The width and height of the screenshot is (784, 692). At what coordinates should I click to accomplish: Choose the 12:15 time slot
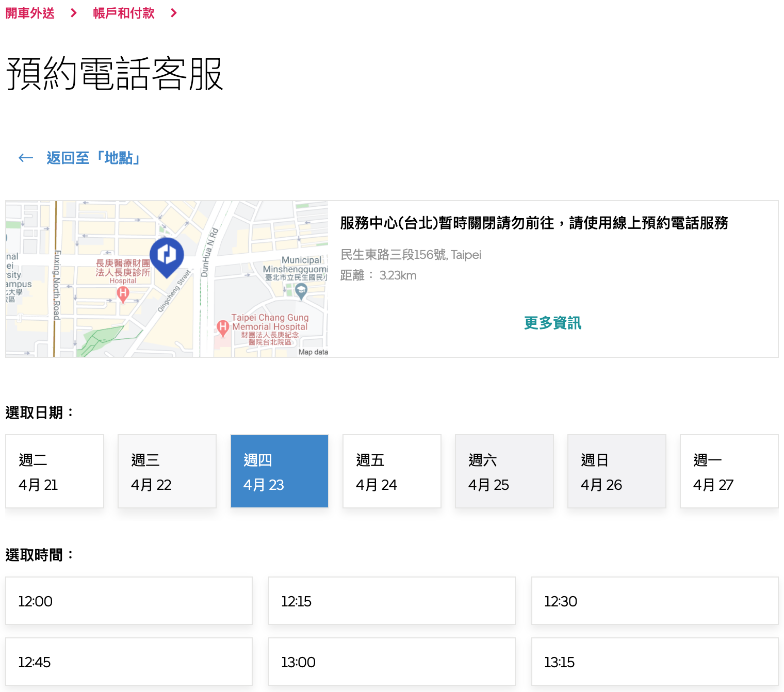coord(392,601)
